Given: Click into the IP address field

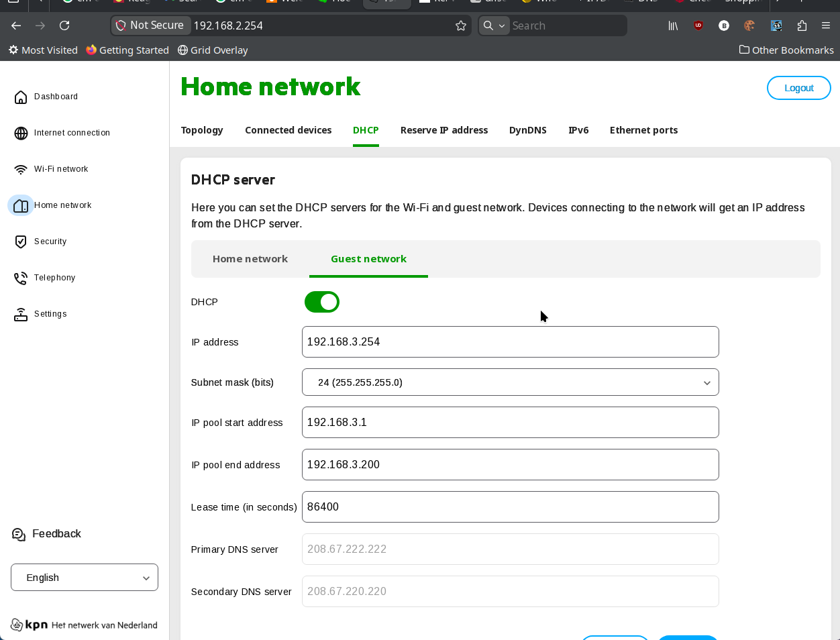Looking at the screenshot, I should click(511, 342).
